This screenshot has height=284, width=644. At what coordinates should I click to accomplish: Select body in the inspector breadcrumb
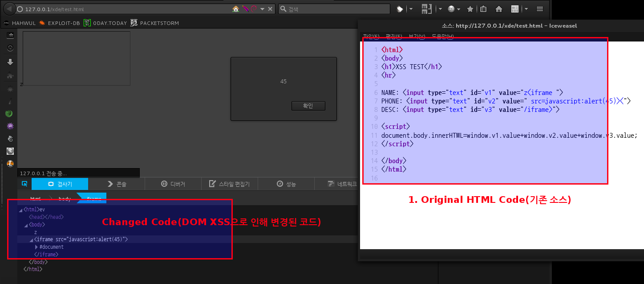point(65,198)
